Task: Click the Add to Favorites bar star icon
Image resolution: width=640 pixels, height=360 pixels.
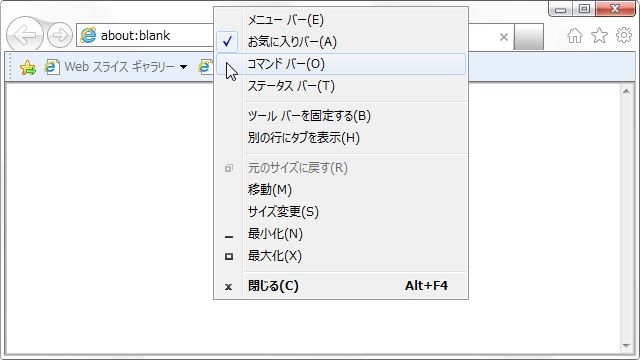Action: click(x=27, y=67)
